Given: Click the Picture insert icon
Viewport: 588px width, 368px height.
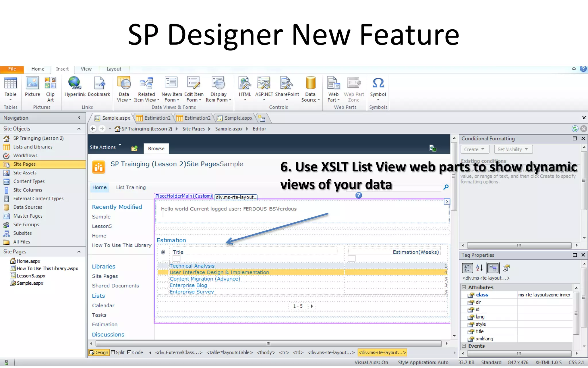Looking at the screenshot, I should 32,86.
